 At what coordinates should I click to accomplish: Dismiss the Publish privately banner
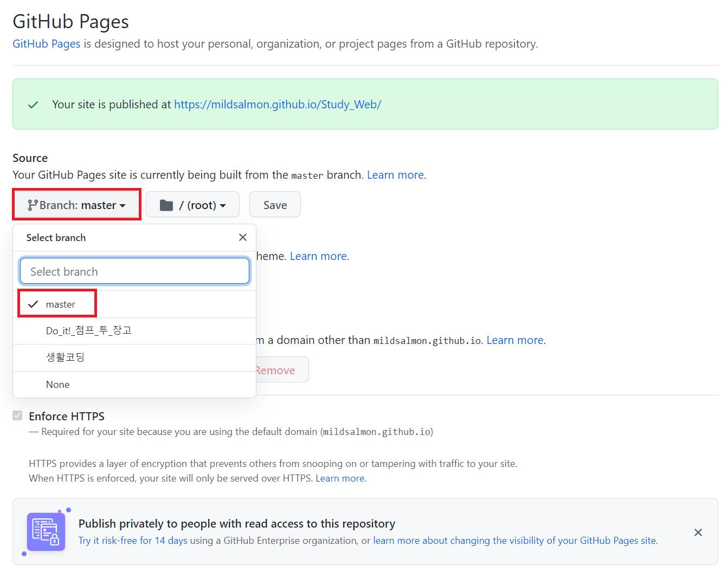(698, 532)
